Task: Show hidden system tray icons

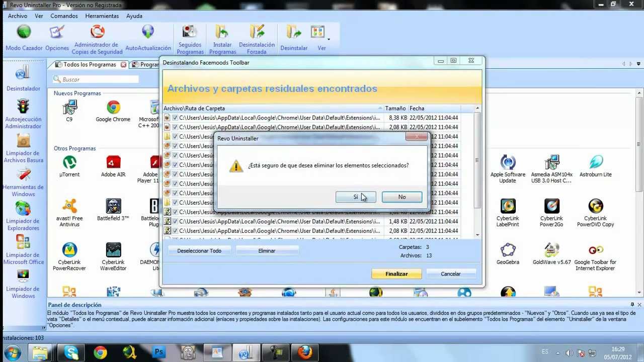Action: pyautogui.click(x=558, y=352)
